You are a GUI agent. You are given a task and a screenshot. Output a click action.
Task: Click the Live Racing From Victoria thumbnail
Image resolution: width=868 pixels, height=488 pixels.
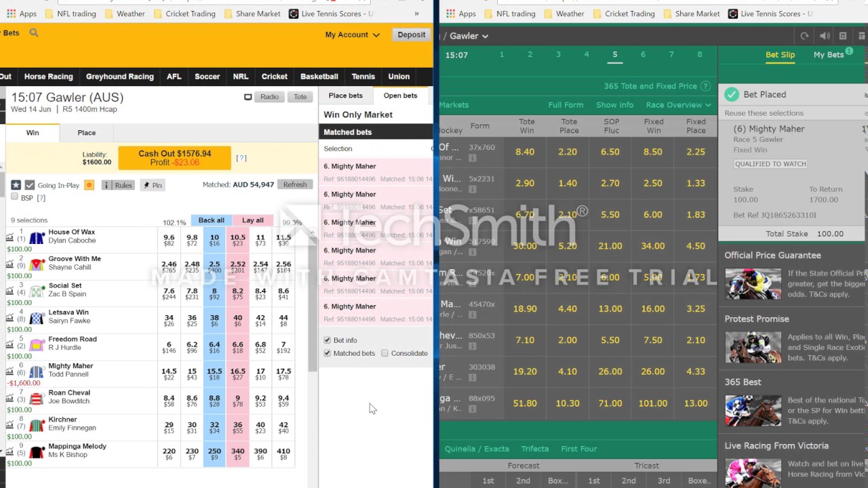pyautogui.click(x=753, y=474)
